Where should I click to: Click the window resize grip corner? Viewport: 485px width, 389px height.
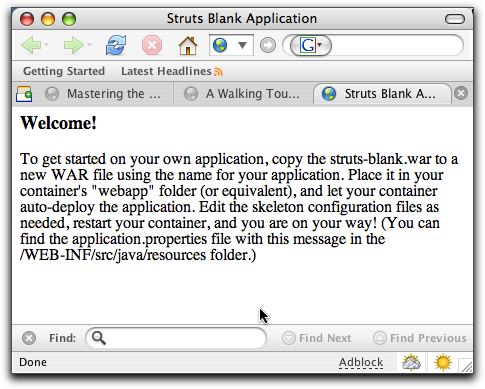pos(466,365)
